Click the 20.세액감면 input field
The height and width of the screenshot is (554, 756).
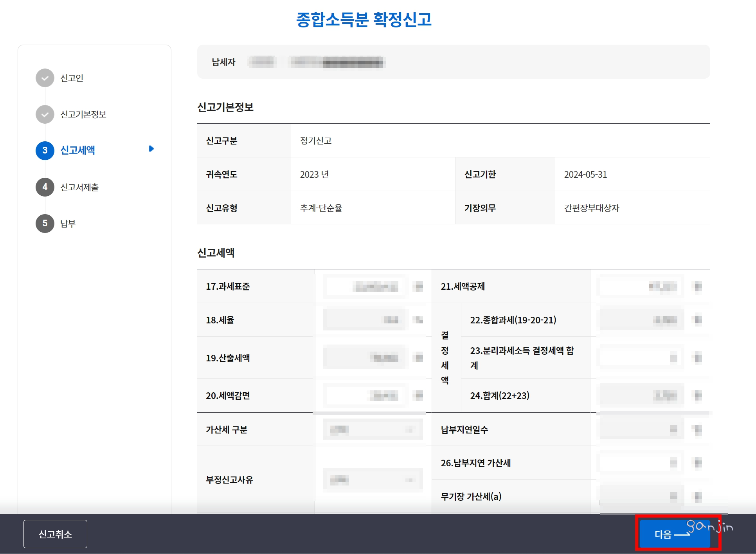point(366,396)
